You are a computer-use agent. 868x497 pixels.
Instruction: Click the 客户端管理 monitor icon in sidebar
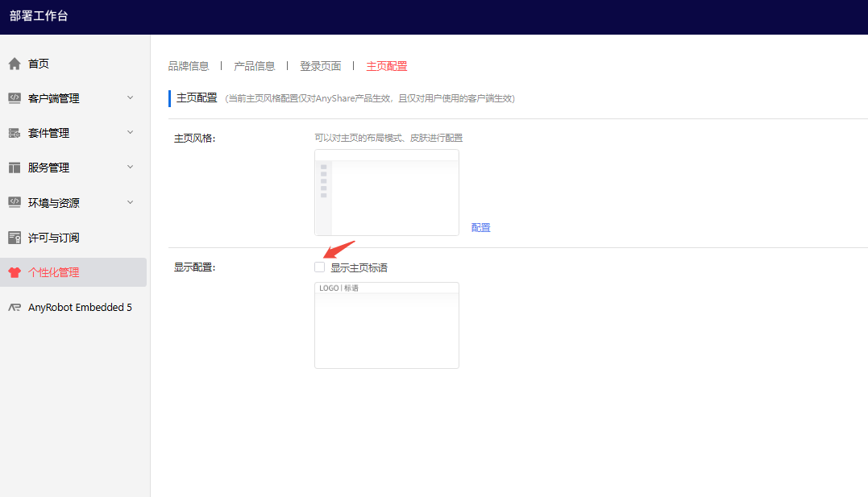coord(15,98)
